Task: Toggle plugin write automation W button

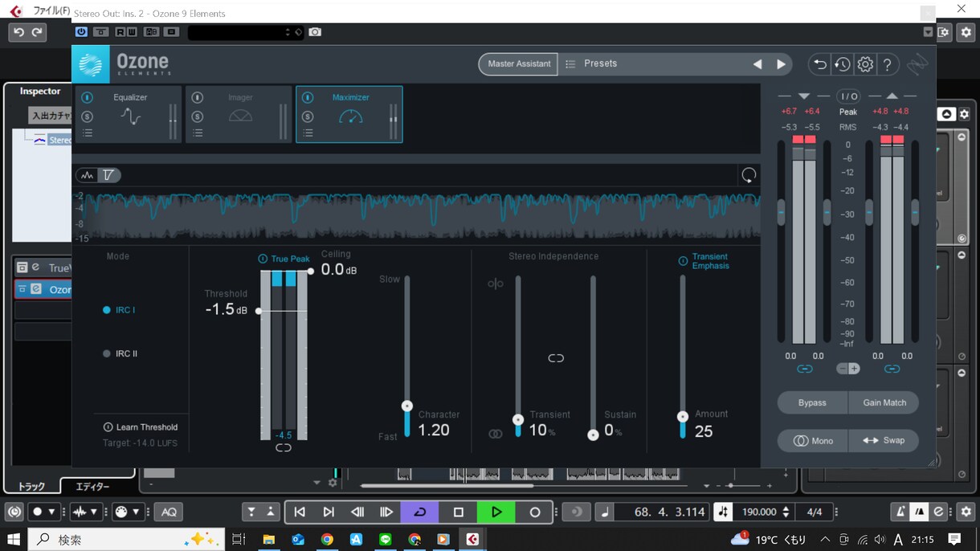Action: click(x=131, y=32)
